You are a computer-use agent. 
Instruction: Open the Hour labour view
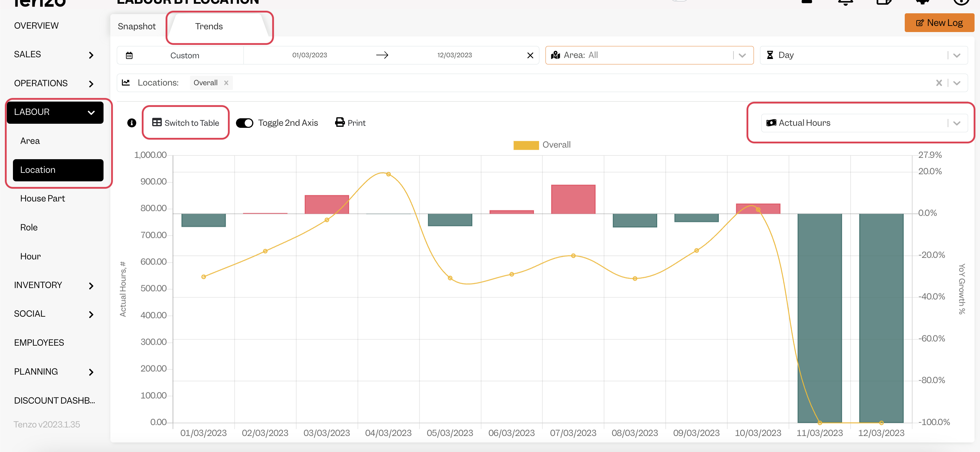(x=30, y=256)
